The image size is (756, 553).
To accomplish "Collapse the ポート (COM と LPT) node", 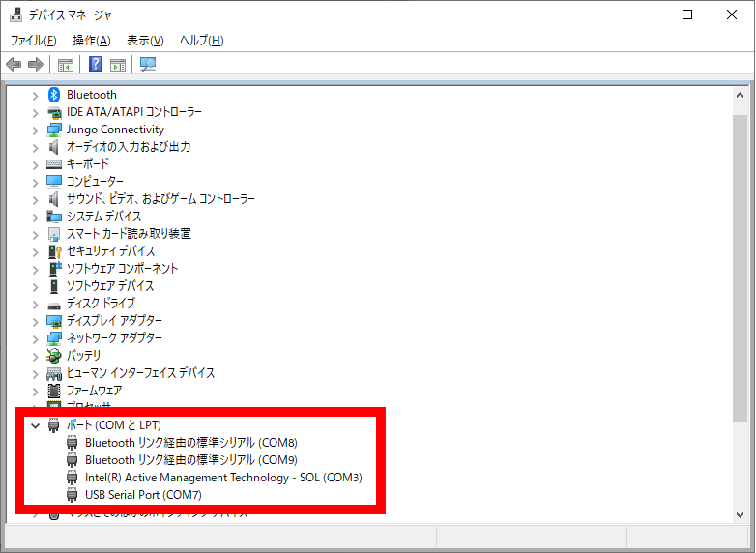I will pos(36,425).
